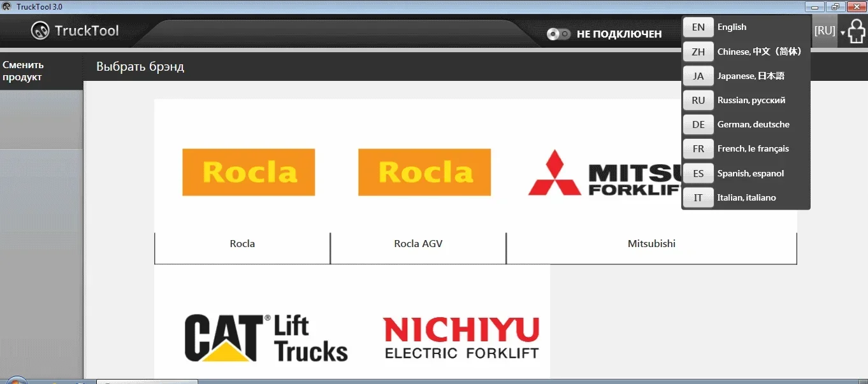Switch language to Chinese

click(746, 52)
